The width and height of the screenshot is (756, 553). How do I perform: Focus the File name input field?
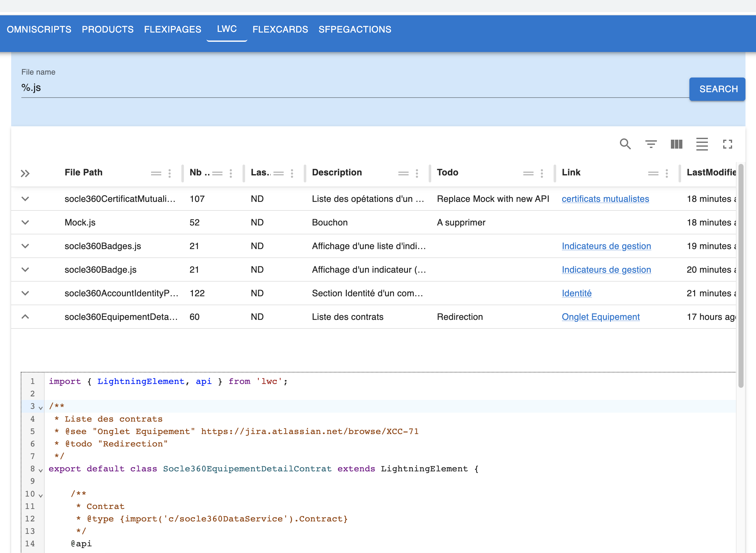coord(355,88)
